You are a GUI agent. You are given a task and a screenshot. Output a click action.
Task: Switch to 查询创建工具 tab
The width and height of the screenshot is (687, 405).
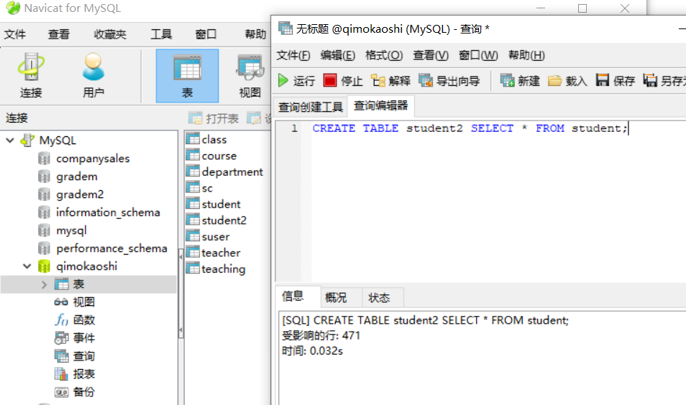[x=310, y=107]
